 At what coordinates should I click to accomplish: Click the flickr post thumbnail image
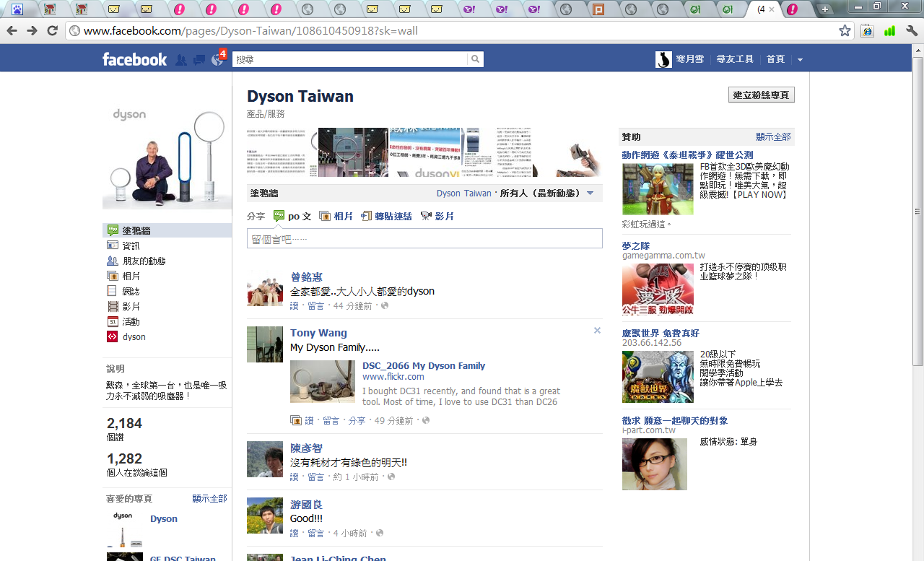pos(323,381)
